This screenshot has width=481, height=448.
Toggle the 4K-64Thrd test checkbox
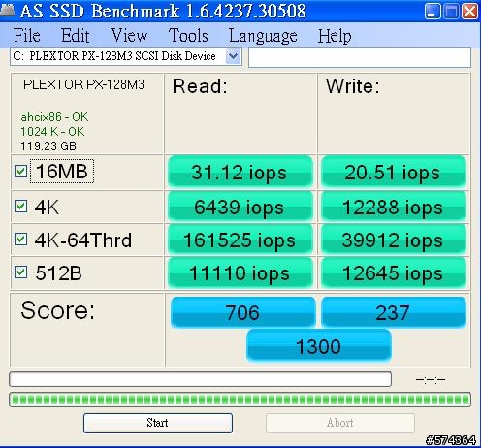tap(20, 240)
